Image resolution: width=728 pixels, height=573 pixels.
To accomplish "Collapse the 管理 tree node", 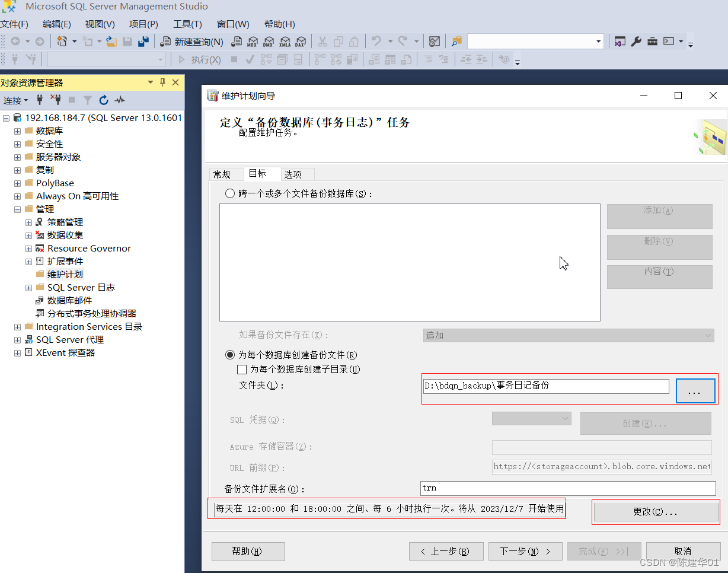I will pos(17,209).
